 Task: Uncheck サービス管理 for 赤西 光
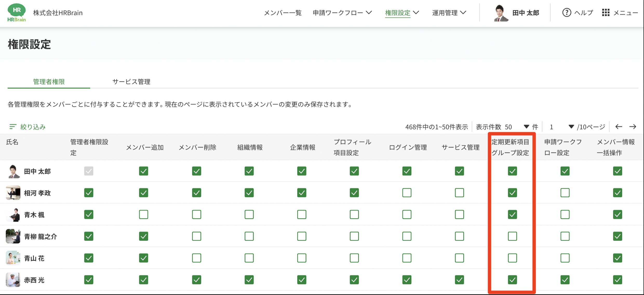click(x=459, y=280)
